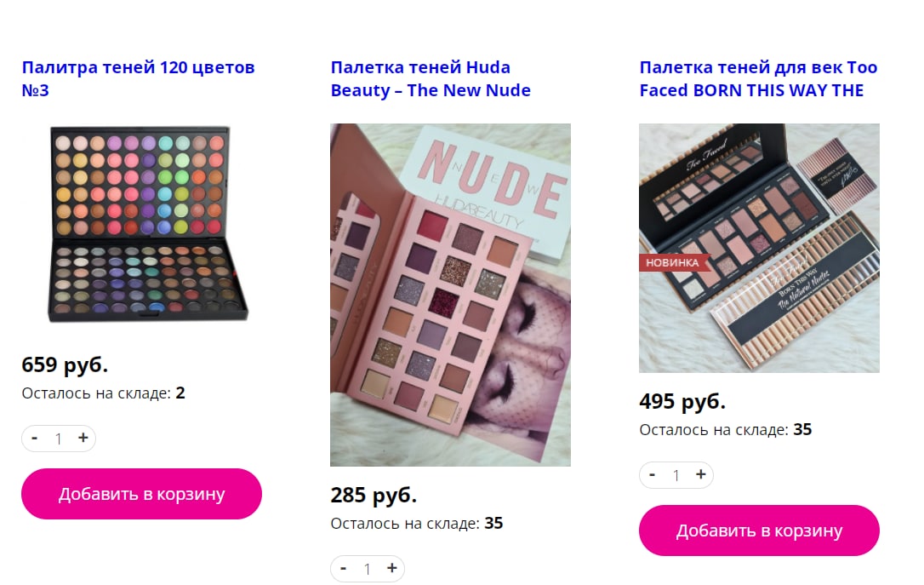
Task: Add 659 руб. palette to cart
Action: 141,494
